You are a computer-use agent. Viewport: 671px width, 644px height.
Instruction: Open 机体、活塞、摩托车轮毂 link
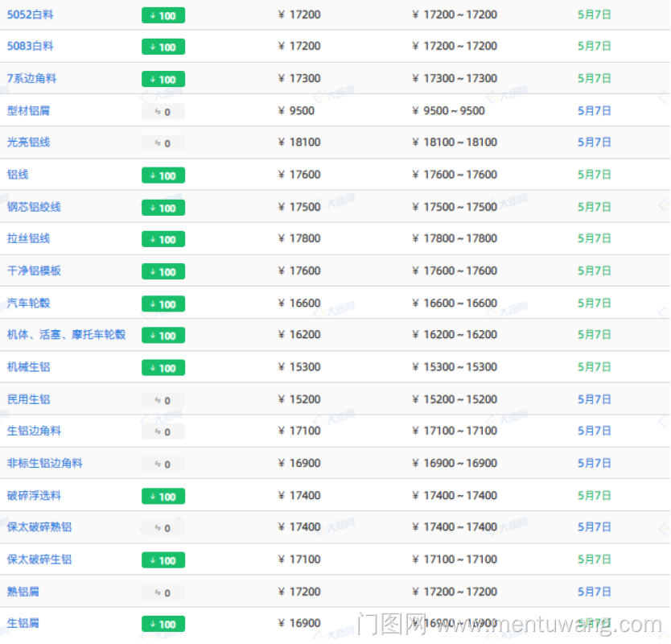[67, 335]
